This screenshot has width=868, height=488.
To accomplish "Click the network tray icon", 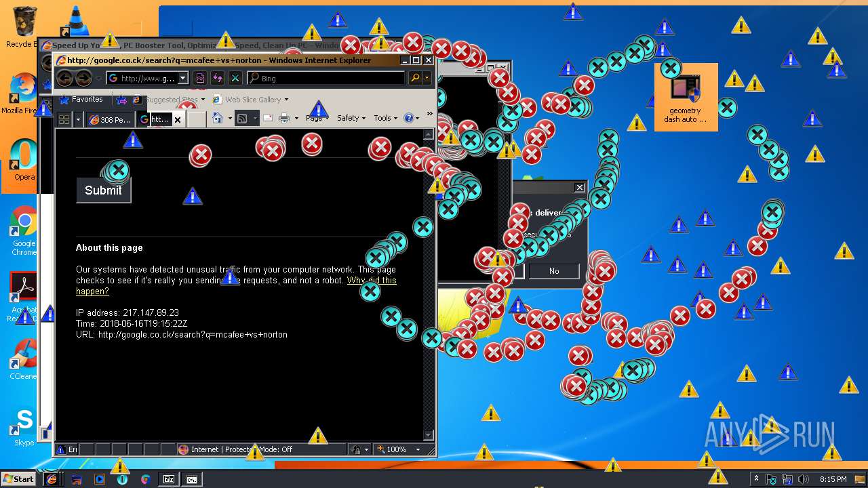I will pos(787,479).
